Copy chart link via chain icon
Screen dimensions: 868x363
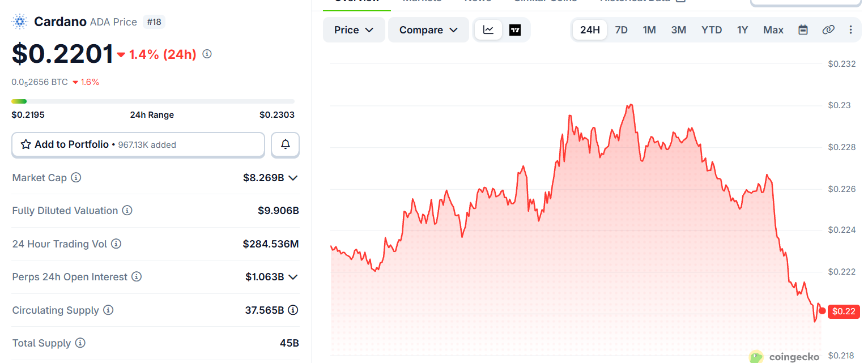[828, 30]
